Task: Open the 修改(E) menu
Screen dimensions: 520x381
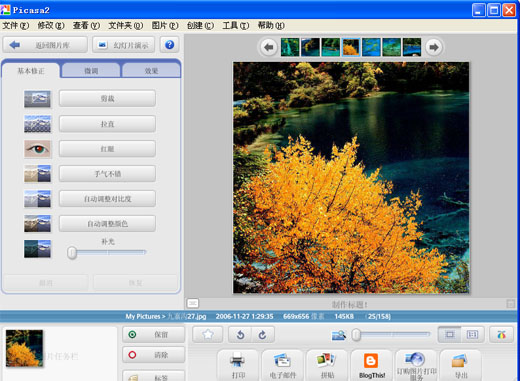Action: (x=51, y=25)
